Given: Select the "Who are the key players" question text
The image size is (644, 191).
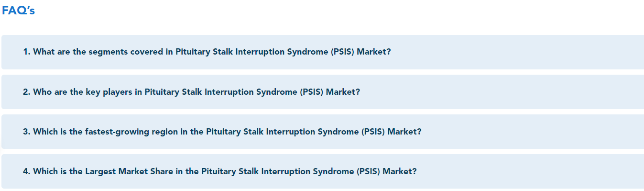Looking at the screenshot, I should [191, 91].
